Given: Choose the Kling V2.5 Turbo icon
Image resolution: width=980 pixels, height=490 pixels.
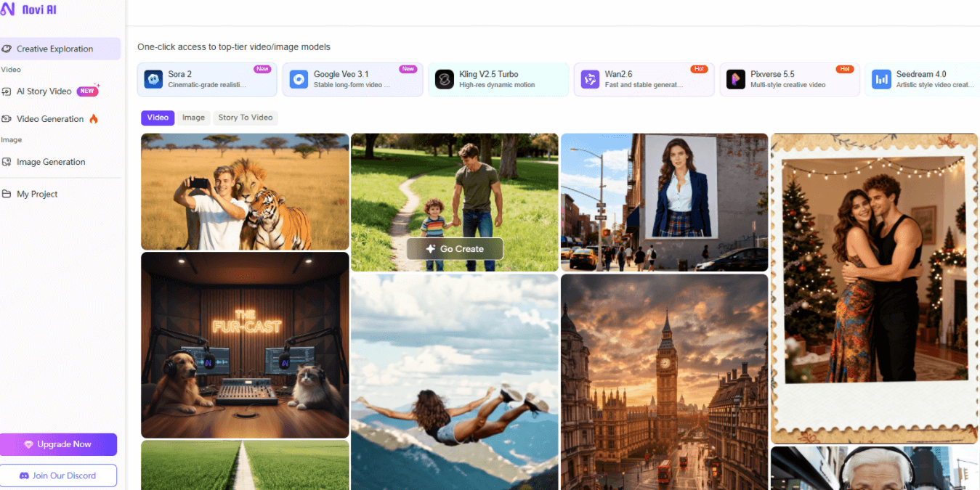Looking at the screenshot, I should pyautogui.click(x=445, y=79).
